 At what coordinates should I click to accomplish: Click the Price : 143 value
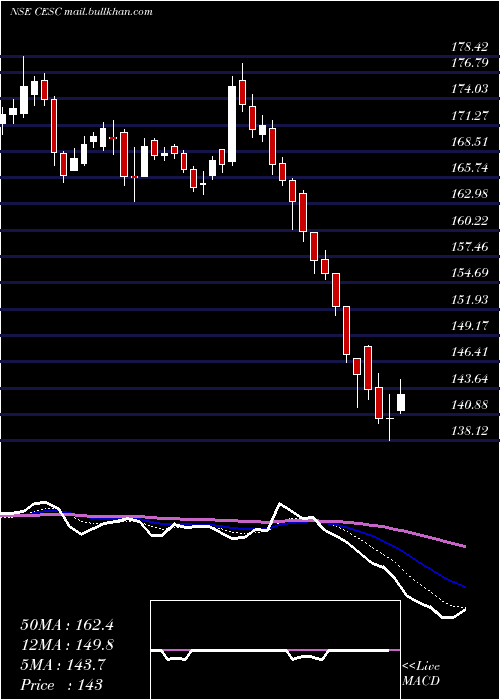coord(61,685)
